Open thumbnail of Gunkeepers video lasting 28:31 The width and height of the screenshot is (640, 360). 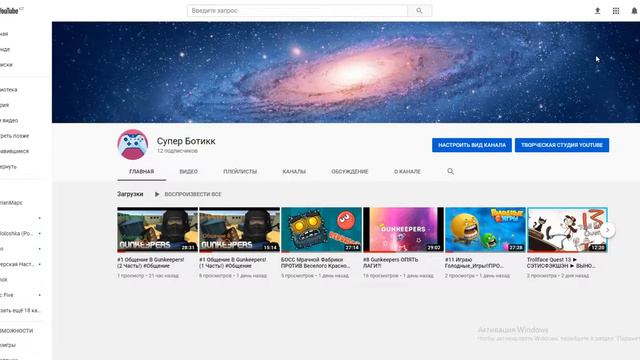[x=157, y=229]
